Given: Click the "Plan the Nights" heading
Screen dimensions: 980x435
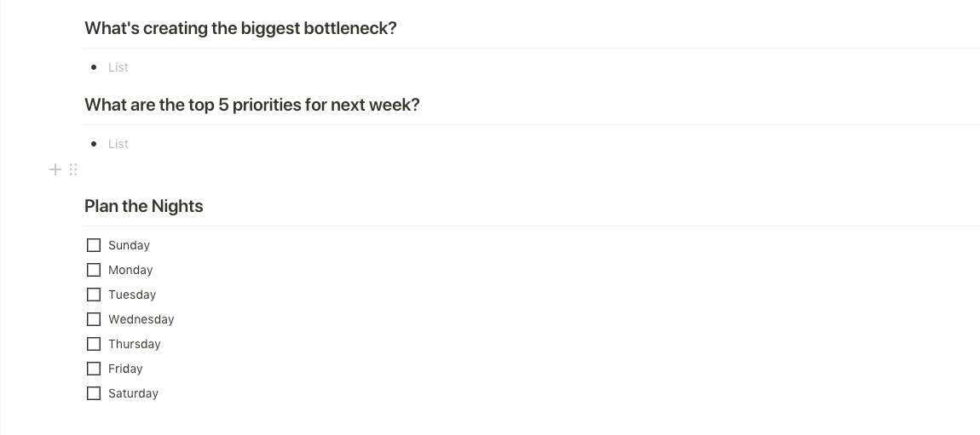Looking at the screenshot, I should point(144,207).
